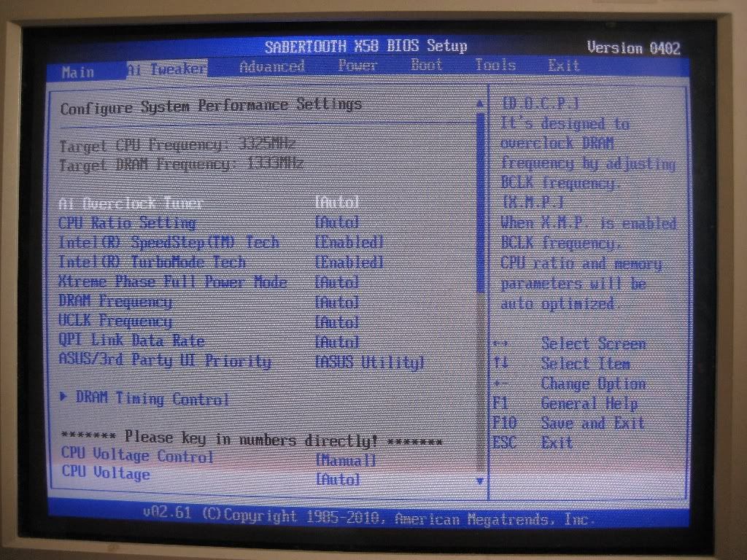Click the scrollbar up arrow
This screenshot has height=560, width=747.
coord(479,104)
